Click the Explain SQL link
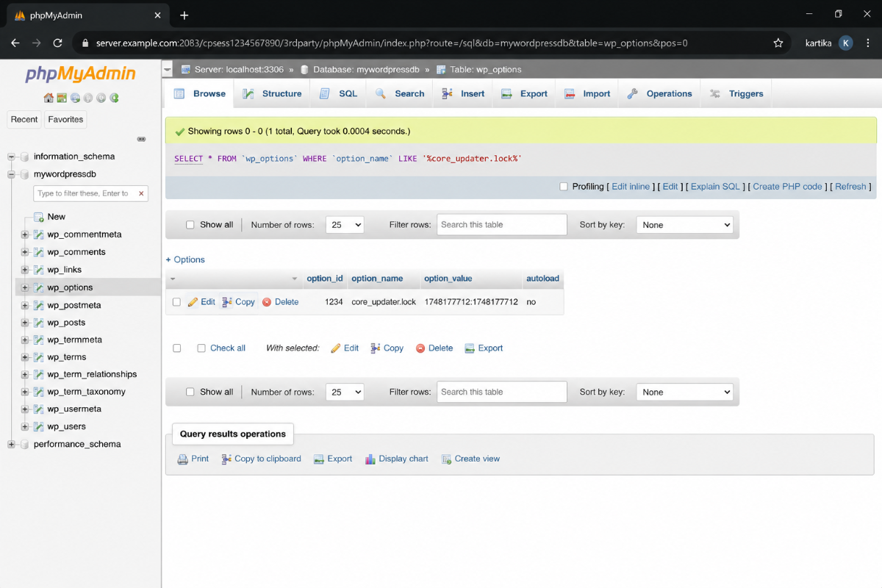Viewport: 882px width, 588px height. [x=715, y=187]
